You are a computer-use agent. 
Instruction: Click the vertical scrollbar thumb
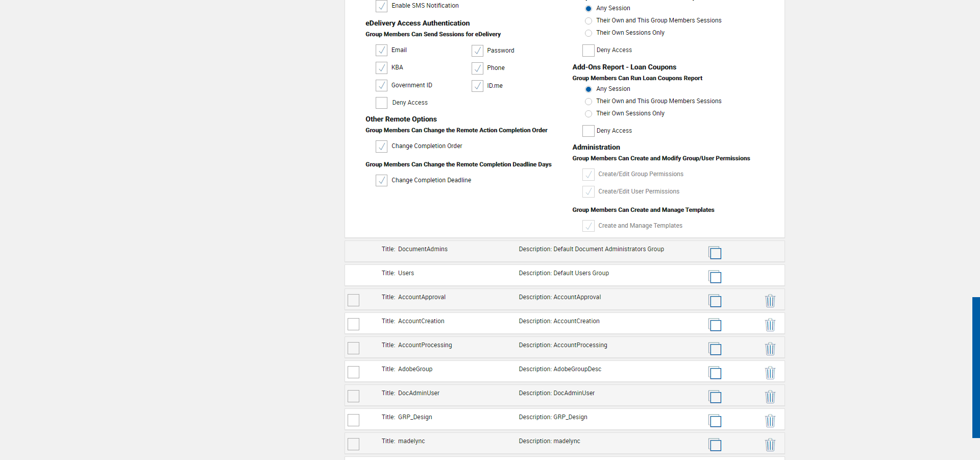976,368
